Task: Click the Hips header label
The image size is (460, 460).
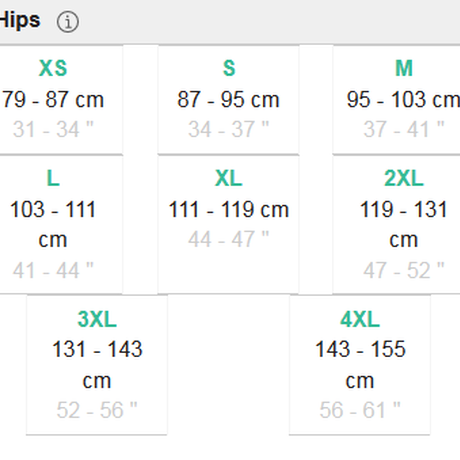Action: [20, 20]
